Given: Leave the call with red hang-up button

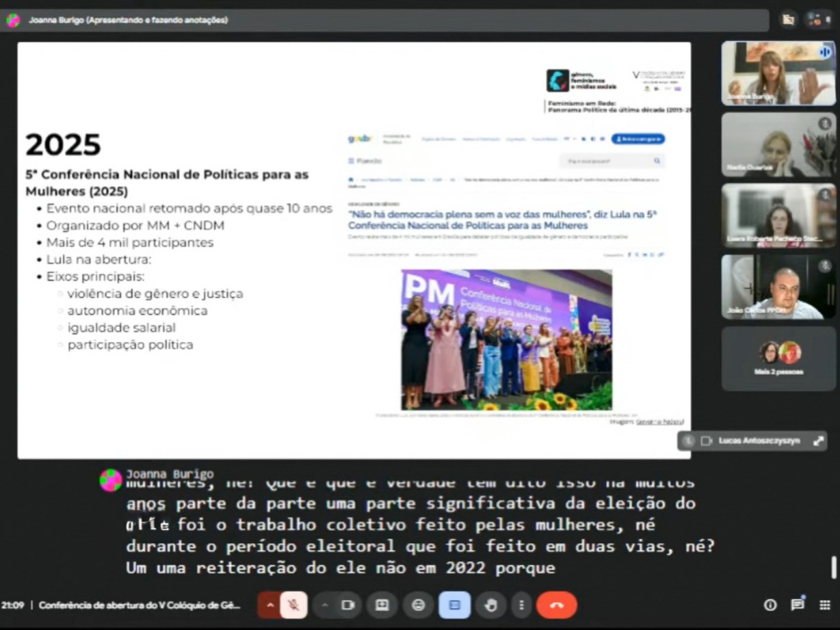Looking at the screenshot, I should (556, 605).
